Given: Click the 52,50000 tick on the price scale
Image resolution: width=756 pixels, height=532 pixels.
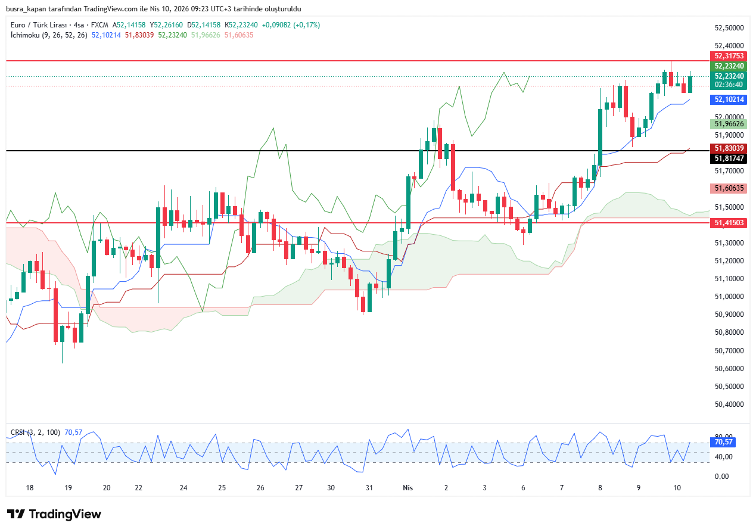Looking at the screenshot, I should click(729, 28).
